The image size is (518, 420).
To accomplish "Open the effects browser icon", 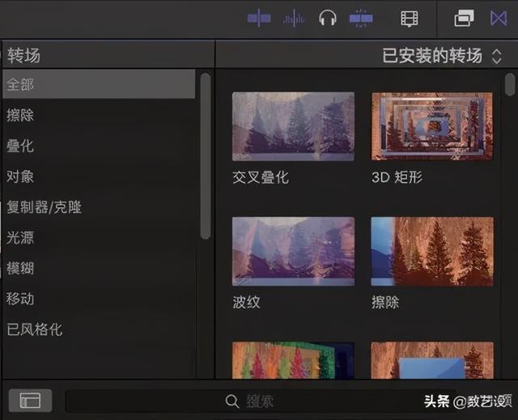I will (465, 18).
